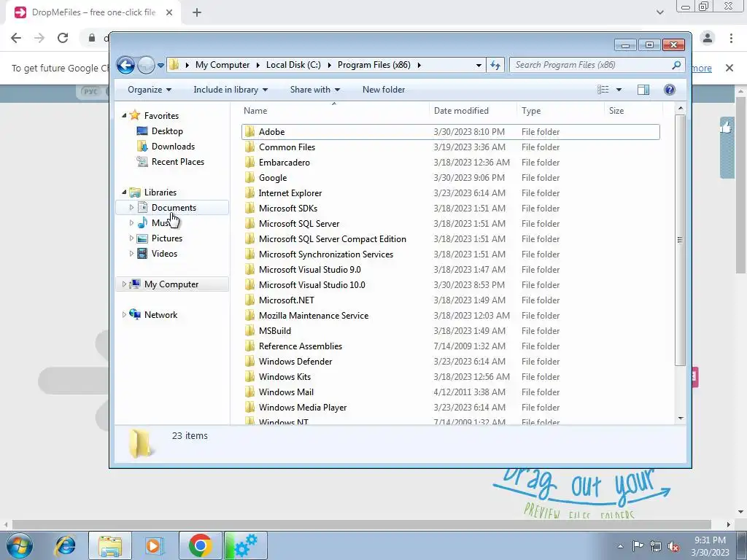This screenshot has width=747, height=560.
Task: Sort by the Type column header
Action: pyautogui.click(x=560, y=111)
